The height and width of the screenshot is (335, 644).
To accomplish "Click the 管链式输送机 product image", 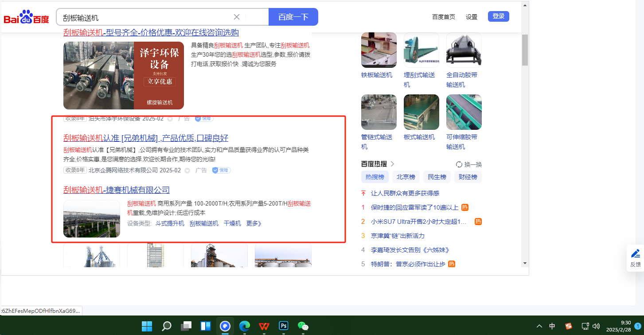I will point(379,112).
